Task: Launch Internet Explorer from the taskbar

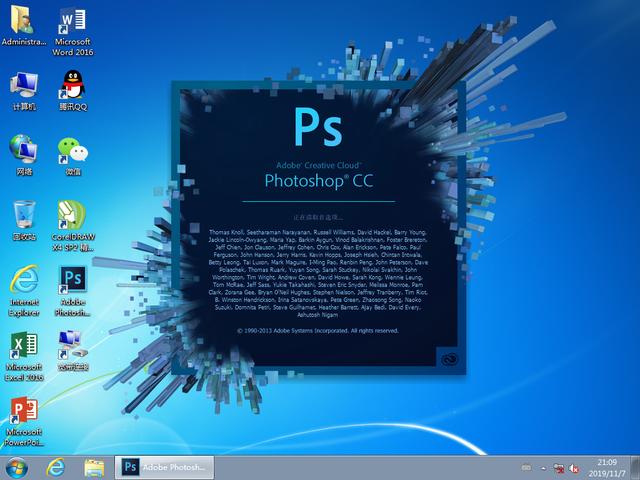Action: [55, 468]
